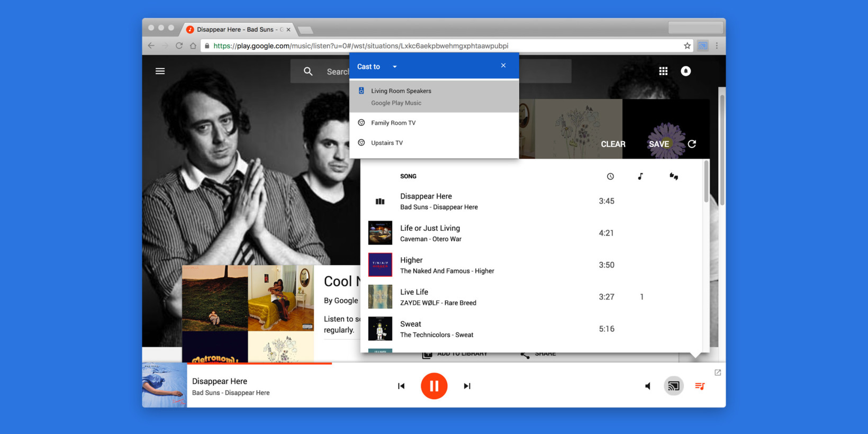Select Family Room TV cast device

(x=393, y=123)
